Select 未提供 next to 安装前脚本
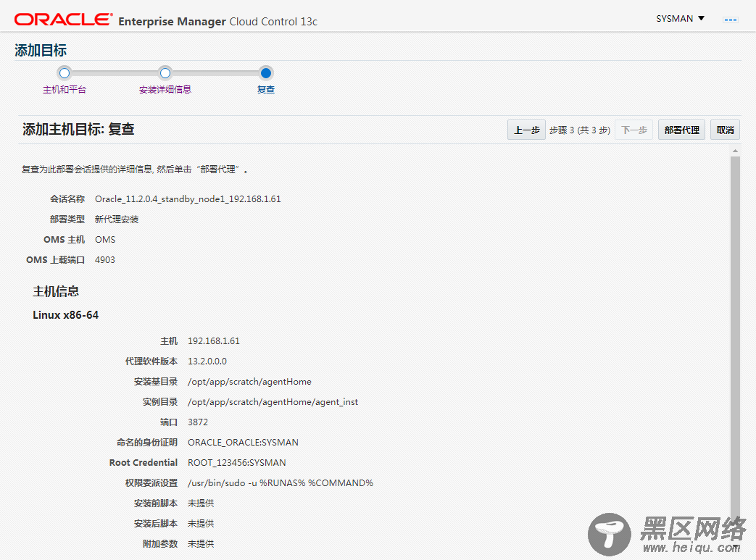 click(201, 503)
